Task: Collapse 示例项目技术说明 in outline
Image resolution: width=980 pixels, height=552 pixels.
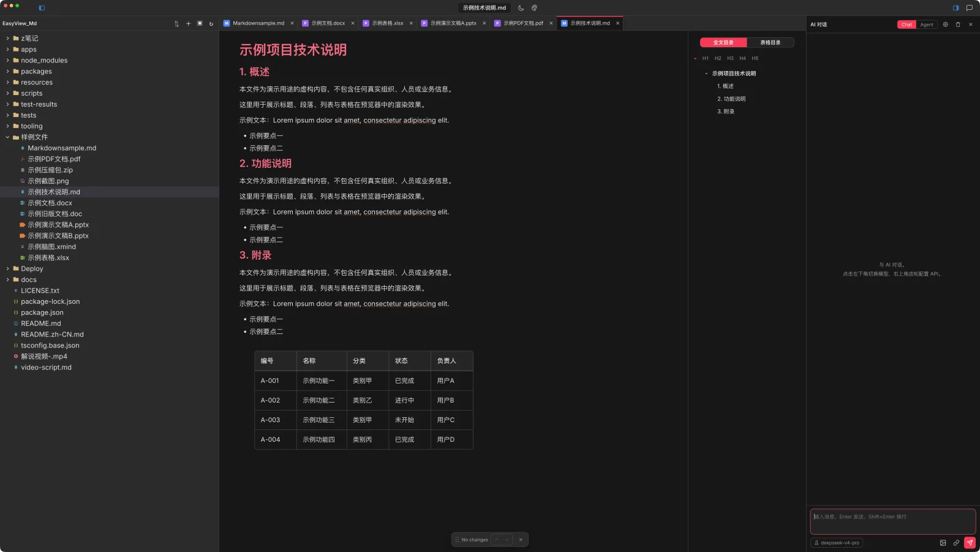Action: click(x=706, y=74)
